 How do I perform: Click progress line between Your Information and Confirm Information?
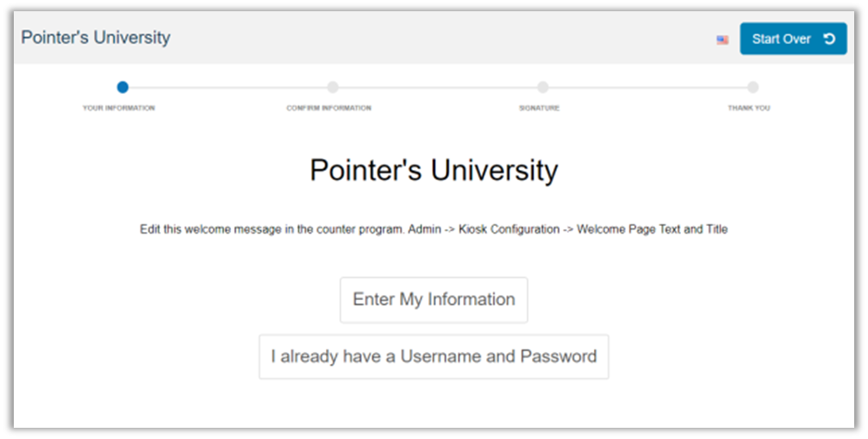(x=228, y=87)
